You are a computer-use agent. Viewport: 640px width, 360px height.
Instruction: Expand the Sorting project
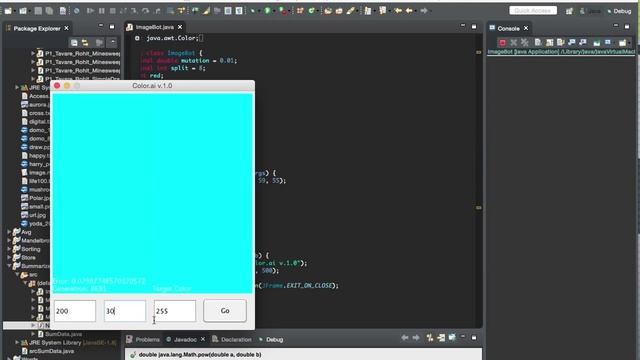(x=9, y=249)
